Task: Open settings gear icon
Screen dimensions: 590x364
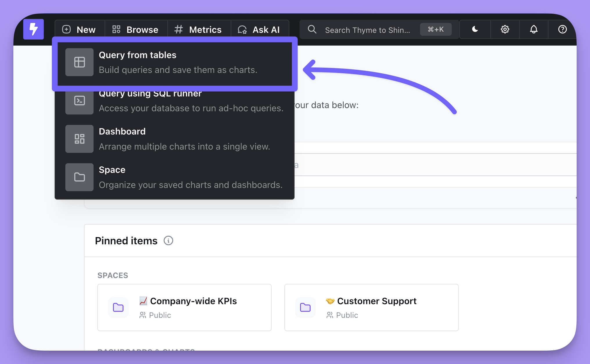Action: coord(505,29)
